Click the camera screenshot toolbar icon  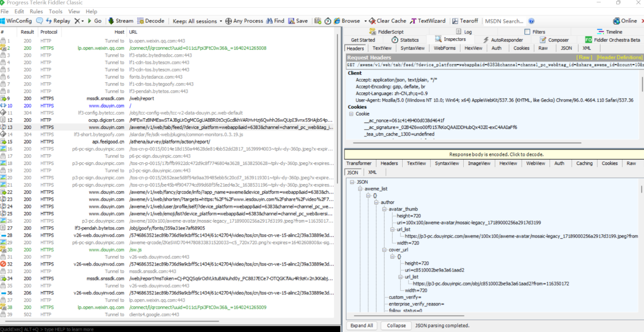(318, 21)
